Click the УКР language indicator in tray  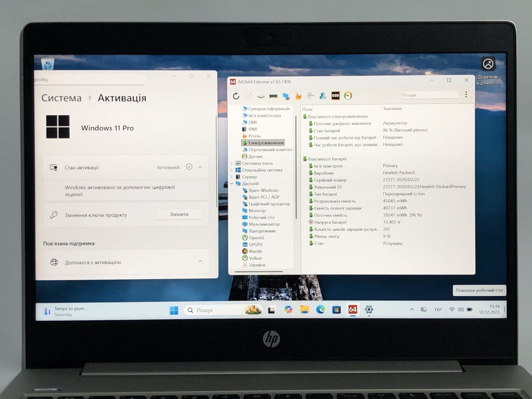point(438,310)
